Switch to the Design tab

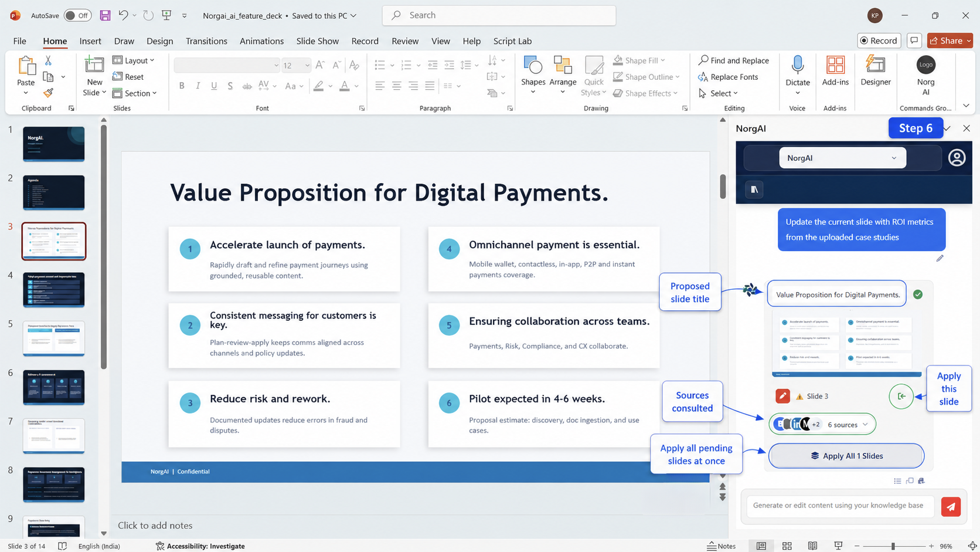159,41
